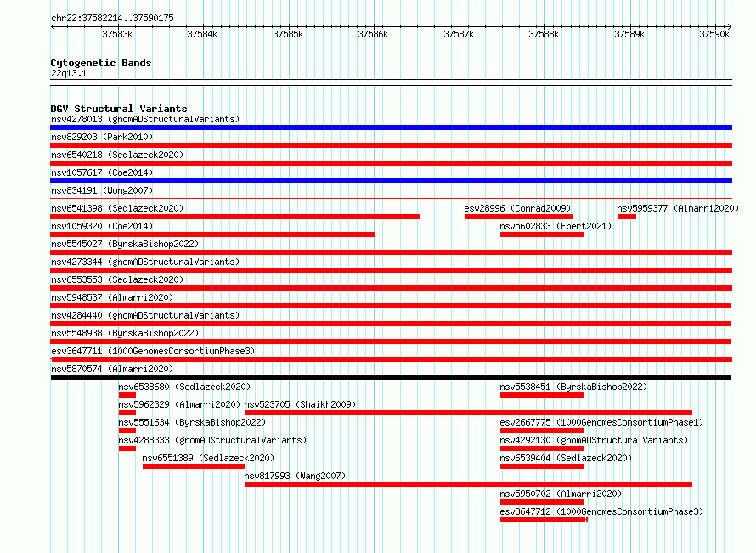Click nsv1059320 (Coe2014) label
756x553 pixels.
tap(102, 226)
